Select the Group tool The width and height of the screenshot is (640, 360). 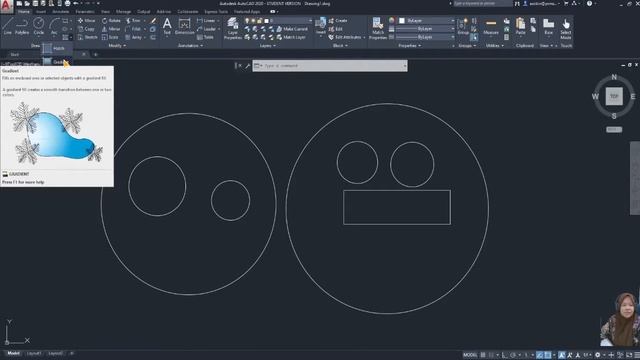(463, 26)
